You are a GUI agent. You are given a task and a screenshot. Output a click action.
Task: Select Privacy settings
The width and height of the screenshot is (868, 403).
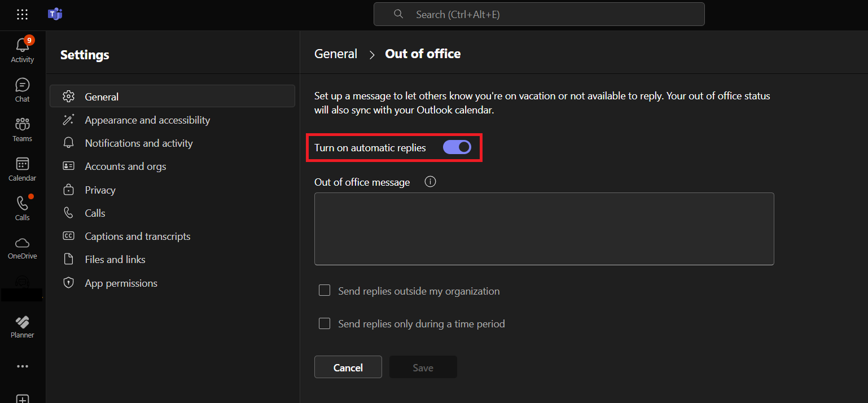pyautogui.click(x=172, y=190)
